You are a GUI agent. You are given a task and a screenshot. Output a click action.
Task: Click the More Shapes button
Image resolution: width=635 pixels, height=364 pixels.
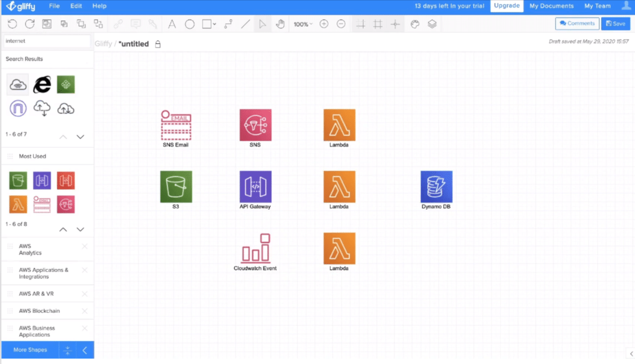point(30,350)
